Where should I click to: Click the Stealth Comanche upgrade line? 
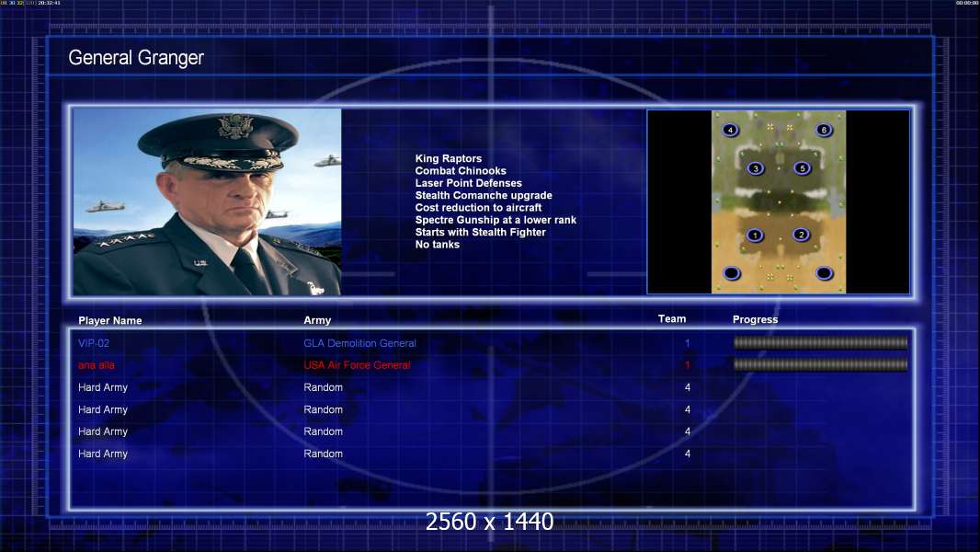(484, 195)
